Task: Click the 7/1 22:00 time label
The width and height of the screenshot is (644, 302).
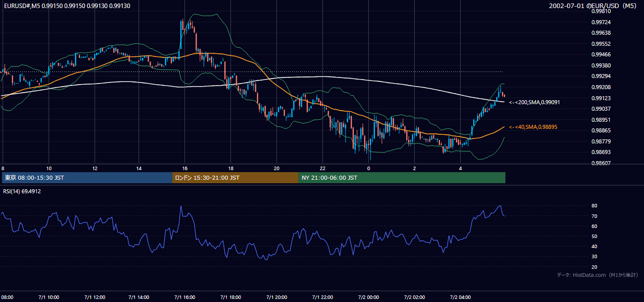Action: click(323, 297)
